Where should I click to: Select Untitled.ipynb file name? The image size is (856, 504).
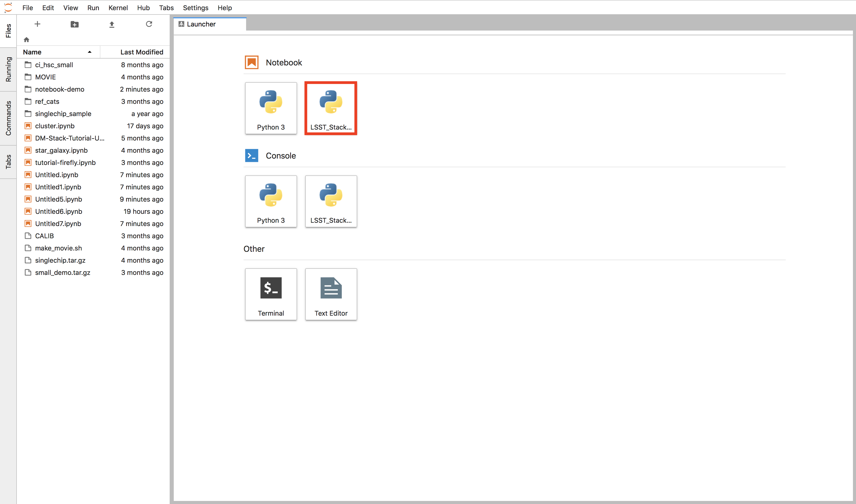pyautogui.click(x=57, y=175)
